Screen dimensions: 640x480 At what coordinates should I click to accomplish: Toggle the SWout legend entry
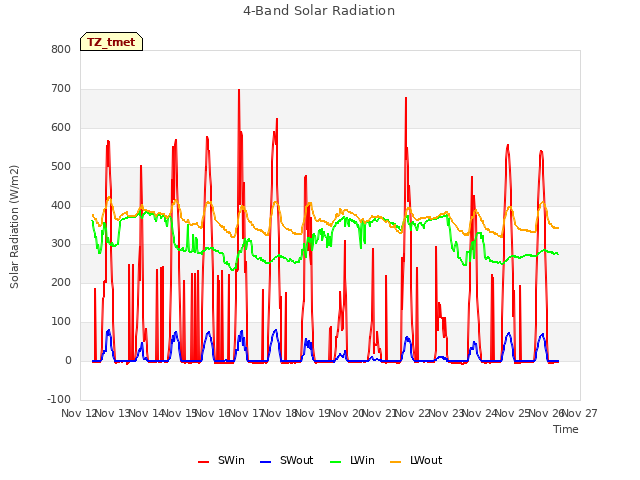tap(286, 460)
